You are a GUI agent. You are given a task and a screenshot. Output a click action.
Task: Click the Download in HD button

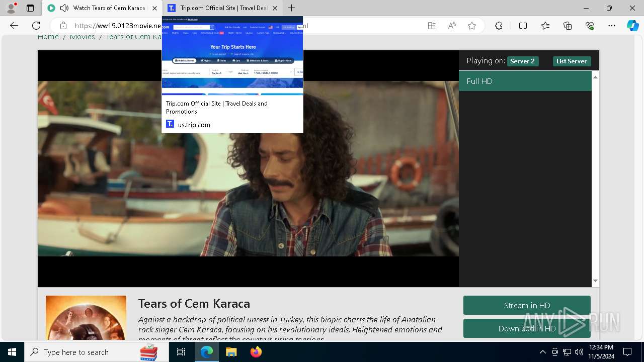tap(527, 328)
